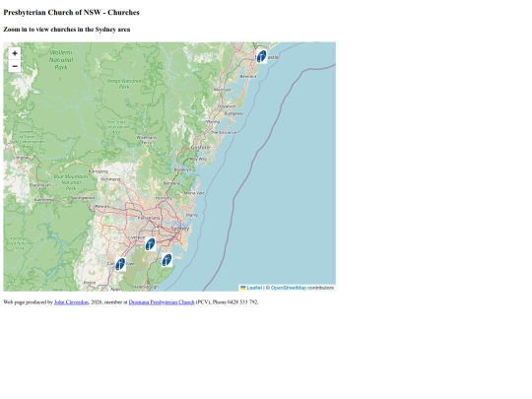Select the church marker at Newcastle
This screenshot has height=399, width=532.
(x=261, y=56)
